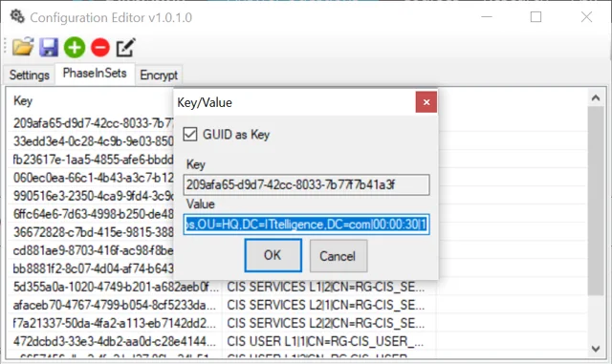612x364 pixels.
Task: Select row 060ec0ea-66c1-4b43-a3c7
Action: (x=93, y=178)
